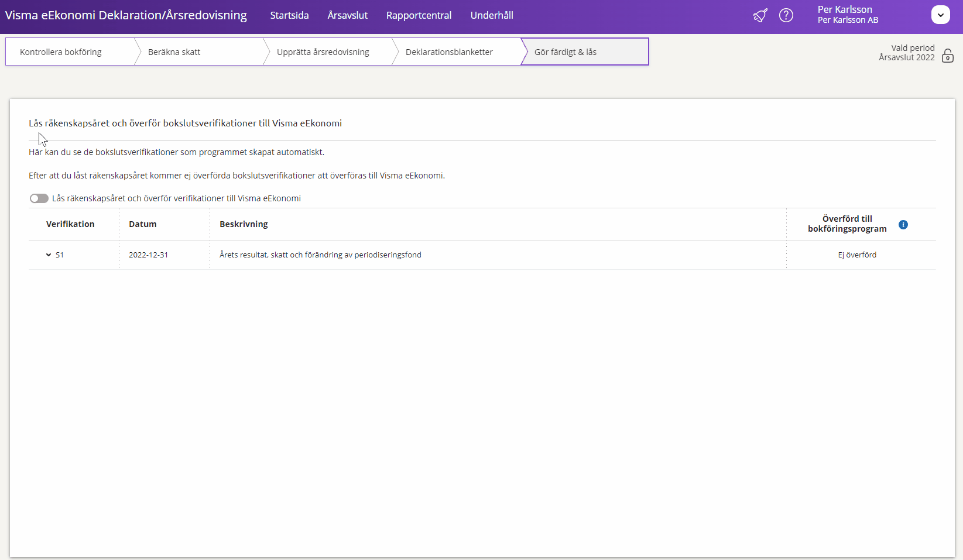The width and height of the screenshot is (963, 560).
Task: Navigate to the Deklarationsblanketter step
Action: click(449, 52)
